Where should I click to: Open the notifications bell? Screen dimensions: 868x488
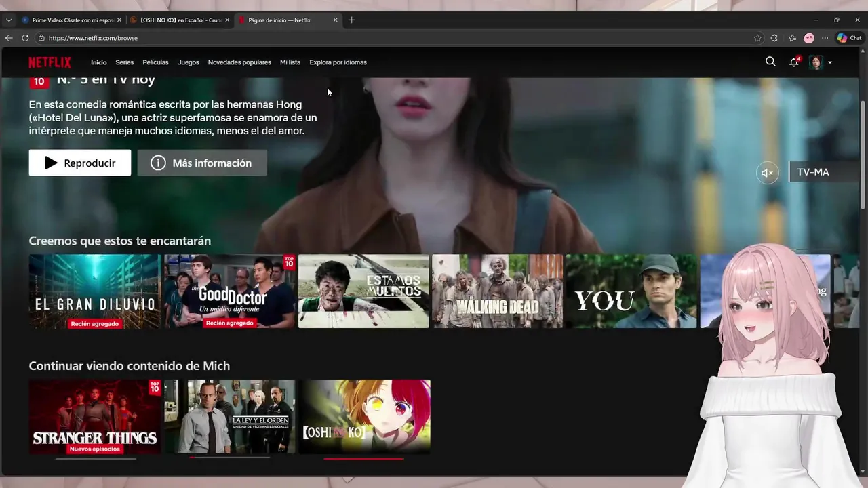pos(794,62)
